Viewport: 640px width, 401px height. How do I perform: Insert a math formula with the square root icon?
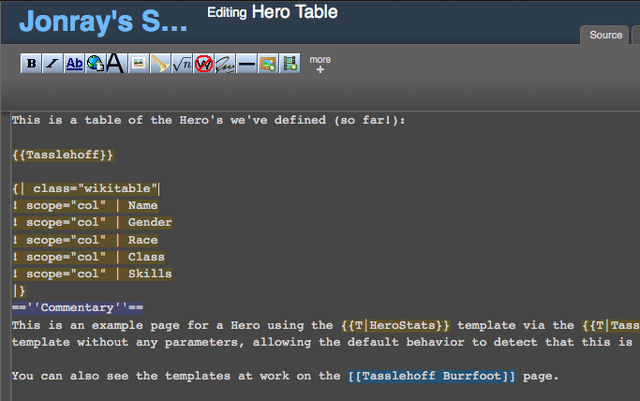182,63
